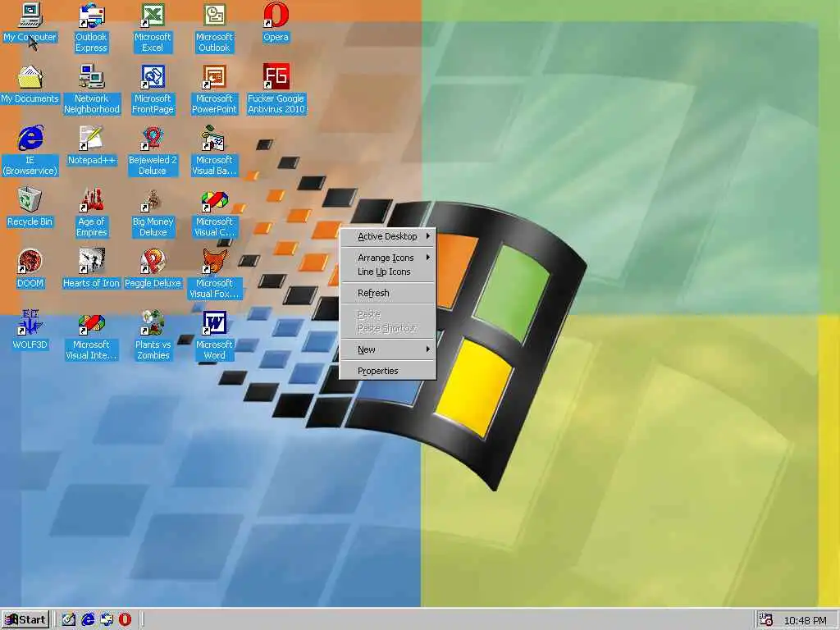Open the New submenu
The image size is (840, 630).
pos(388,349)
